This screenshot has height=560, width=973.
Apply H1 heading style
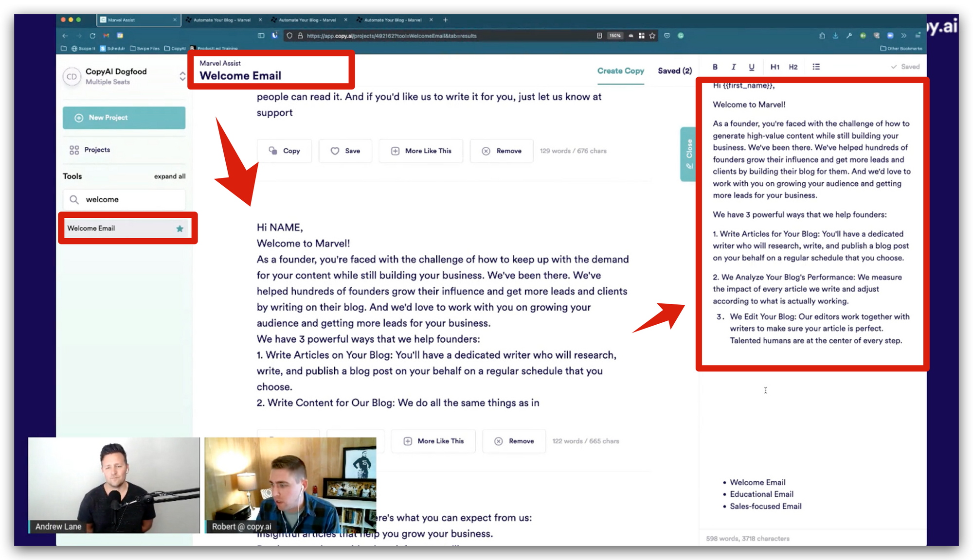coord(775,67)
